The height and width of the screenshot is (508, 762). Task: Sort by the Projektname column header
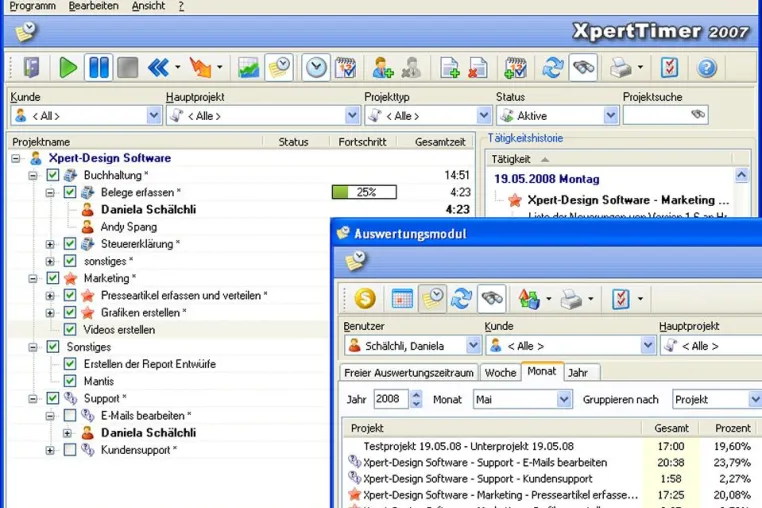tap(136, 142)
